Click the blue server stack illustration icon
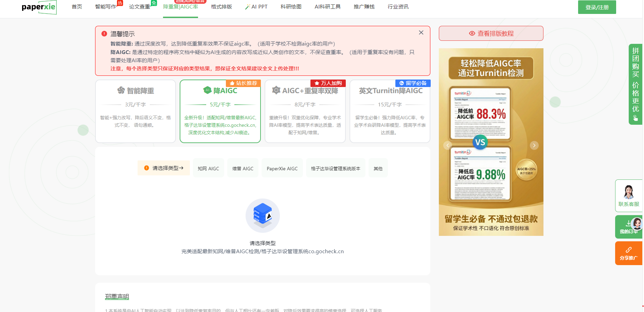Viewport: 644px width, 312px height. [263, 215]
